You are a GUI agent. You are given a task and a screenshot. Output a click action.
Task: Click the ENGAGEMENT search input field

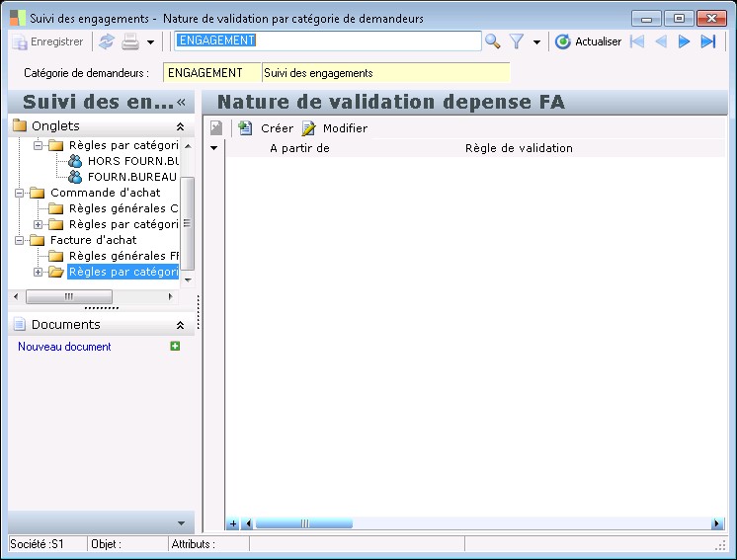[328, 40]
